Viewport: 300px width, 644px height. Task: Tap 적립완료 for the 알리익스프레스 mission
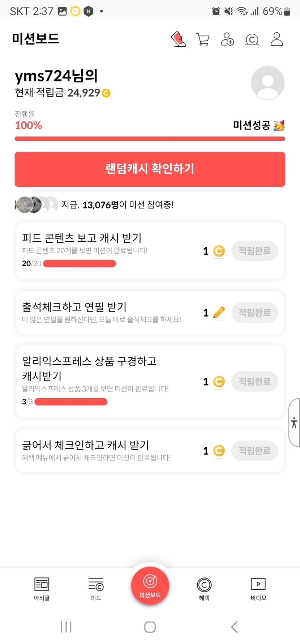pyautogui.click(x=254, y=381)
